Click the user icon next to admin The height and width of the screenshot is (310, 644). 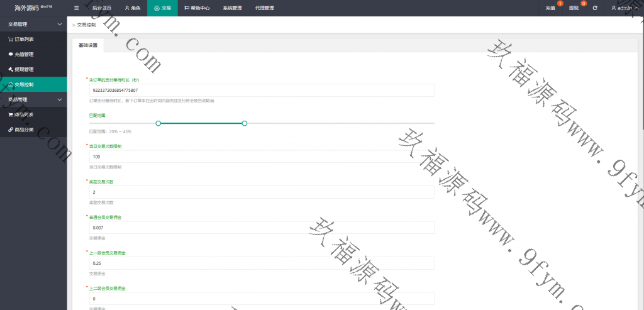click(x=614, y=8)
